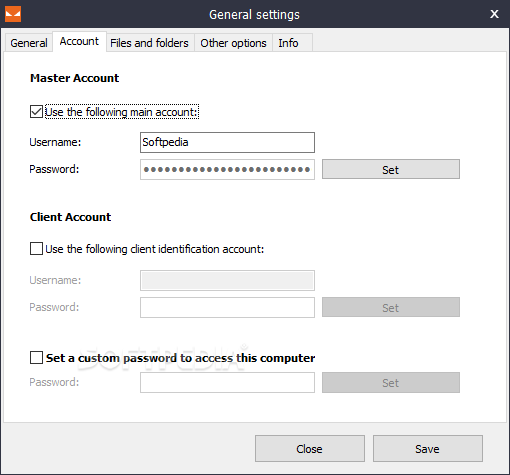Viewport: 510px width, 475px height.
Task: Click the Close button
Action: [x=310, y=449]
